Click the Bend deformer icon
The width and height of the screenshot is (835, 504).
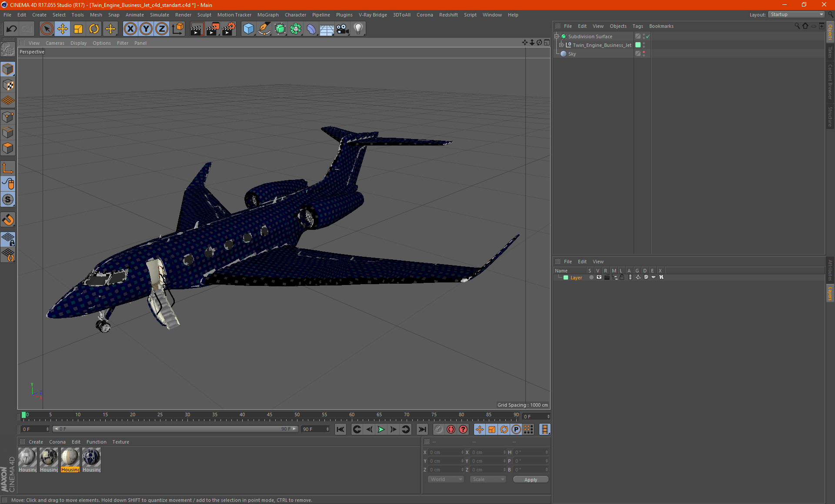coord(311,29)
